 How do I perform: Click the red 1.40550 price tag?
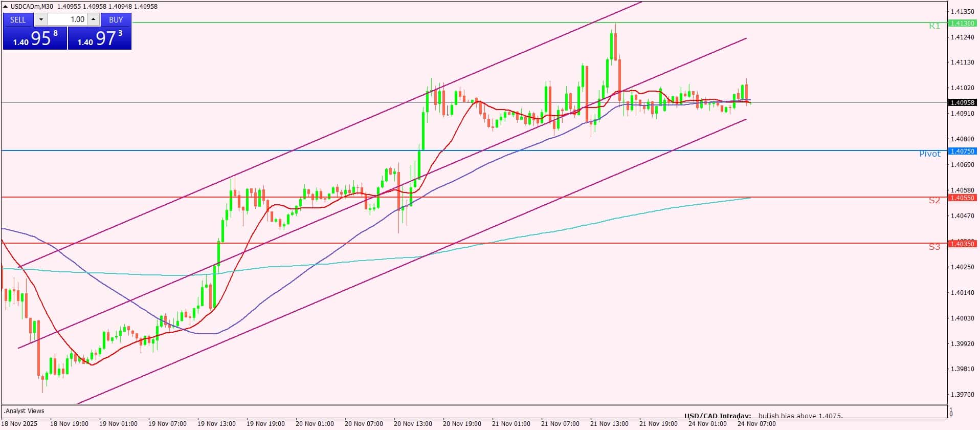point(962,198)
